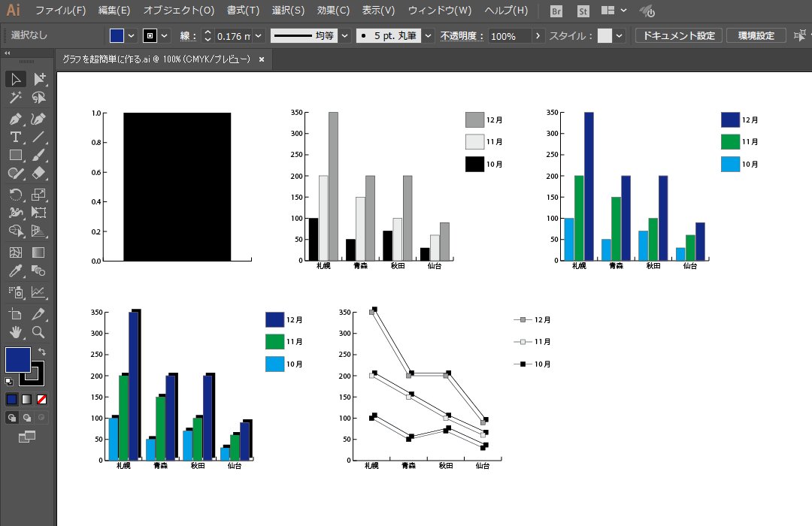Open the fill color dropdown in control bar
This screenshot has height=526, width=812.
pos(132,36)
